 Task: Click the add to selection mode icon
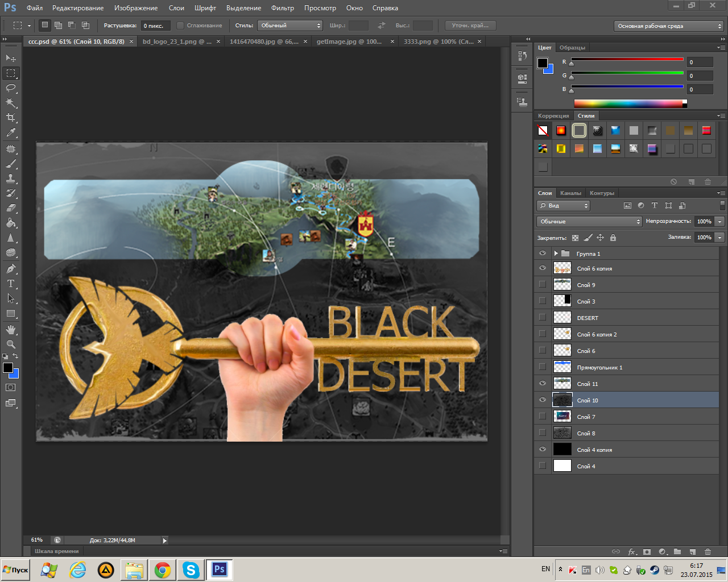pyautogui.click(x=59, y=25)
